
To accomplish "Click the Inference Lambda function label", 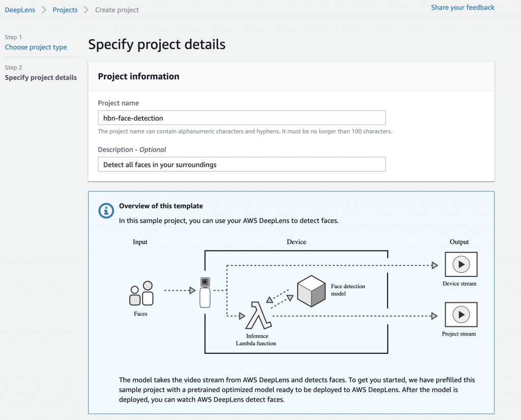I will (x=256, y=340).
